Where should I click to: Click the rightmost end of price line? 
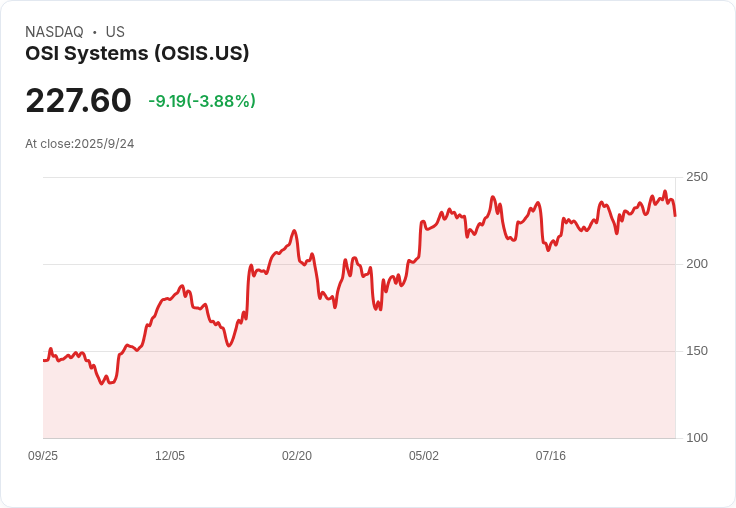click(x=675, y=216)
